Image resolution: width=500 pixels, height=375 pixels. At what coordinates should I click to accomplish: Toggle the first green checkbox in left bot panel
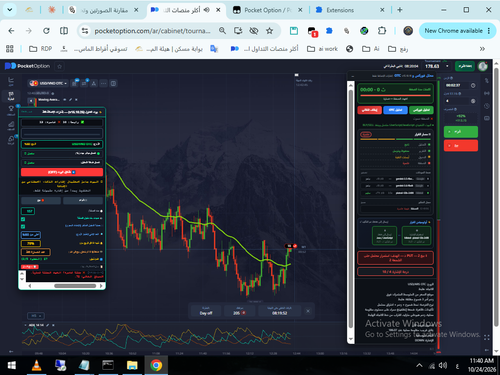23,219
